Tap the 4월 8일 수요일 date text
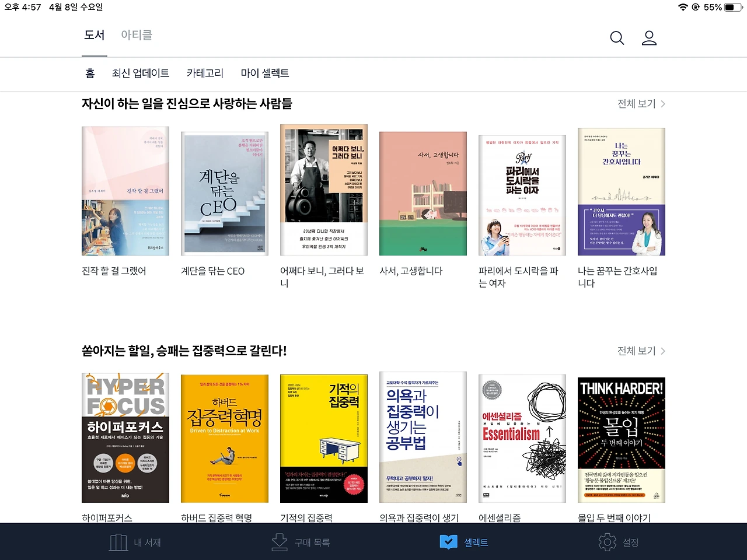 pyautogui.click(x=76, y=8)
